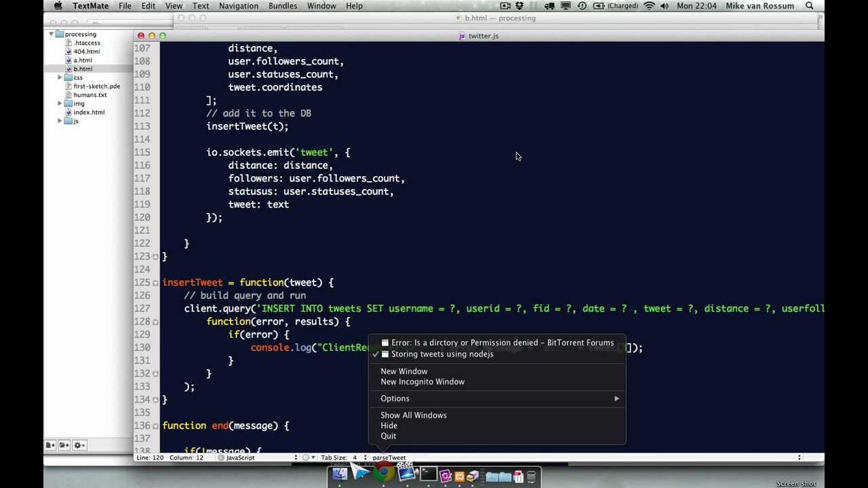Open the JSON document icon in Dock
Image resolution: width=868 pixels, height=488 pixels.
click(518, 476)
